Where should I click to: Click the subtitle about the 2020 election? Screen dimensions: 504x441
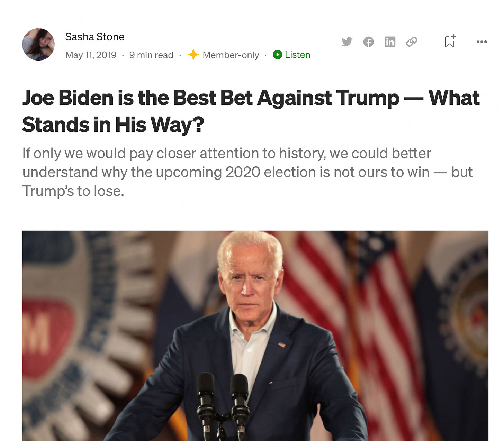click(x=247, y=172)
